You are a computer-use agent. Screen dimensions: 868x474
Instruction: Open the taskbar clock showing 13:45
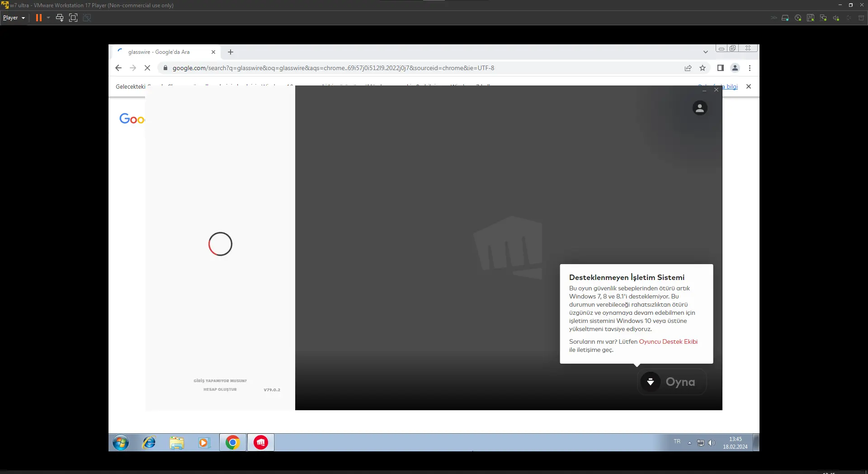click(x=735, y=443)
